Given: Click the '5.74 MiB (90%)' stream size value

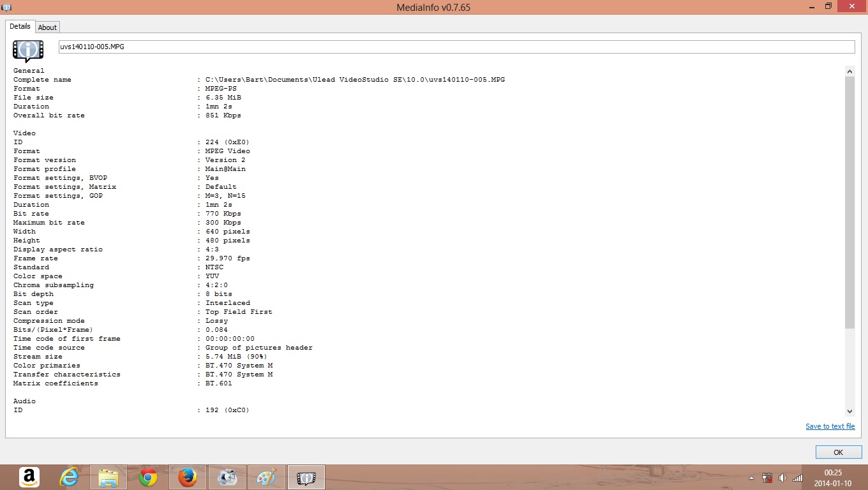Looking at the screenshot, I should click(x=237, y=357).
